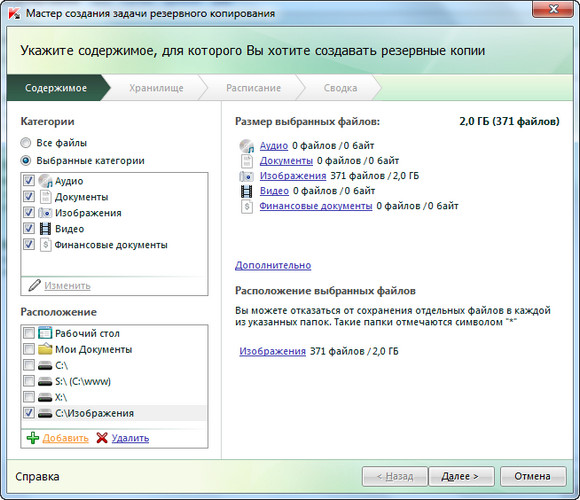Click the film strip Видео icon in summary

(x=246, y=191)
